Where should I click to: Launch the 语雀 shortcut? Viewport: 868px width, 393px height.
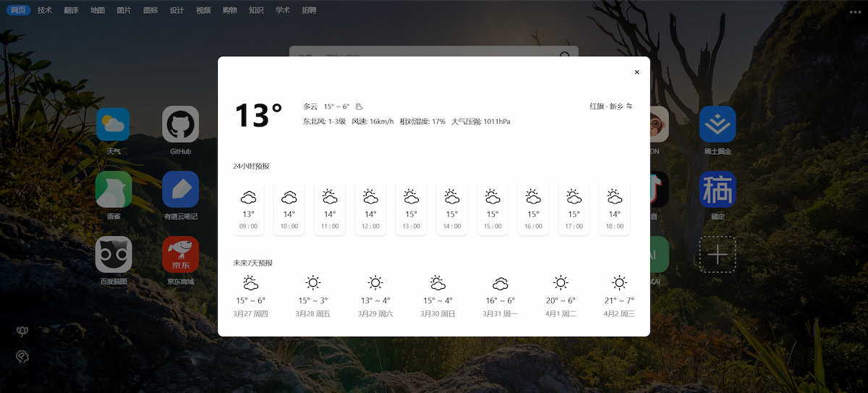[113, 190]
